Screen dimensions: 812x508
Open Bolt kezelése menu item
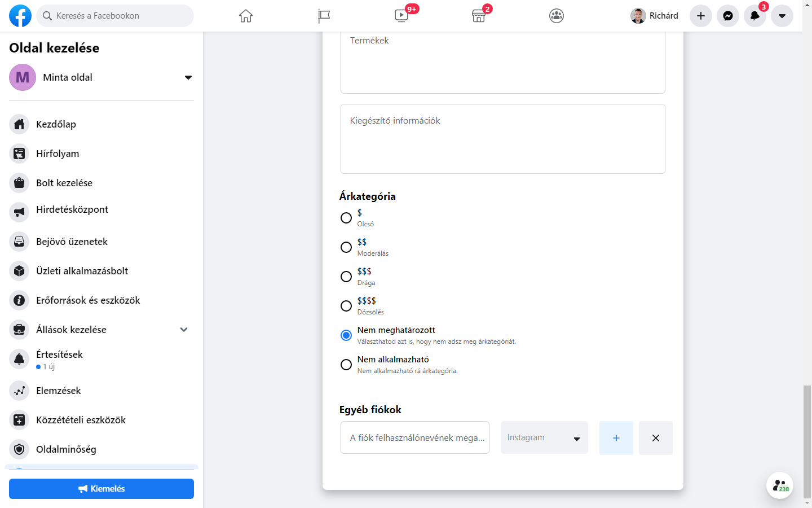coord(101,183)
